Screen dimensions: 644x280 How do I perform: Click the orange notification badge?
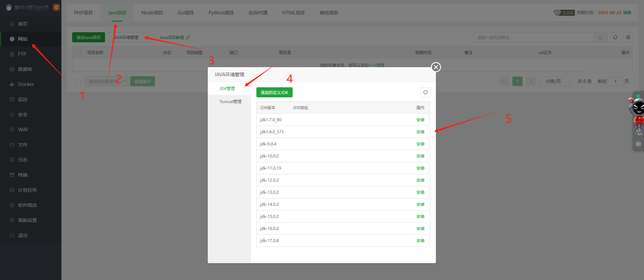coord(56,7)
